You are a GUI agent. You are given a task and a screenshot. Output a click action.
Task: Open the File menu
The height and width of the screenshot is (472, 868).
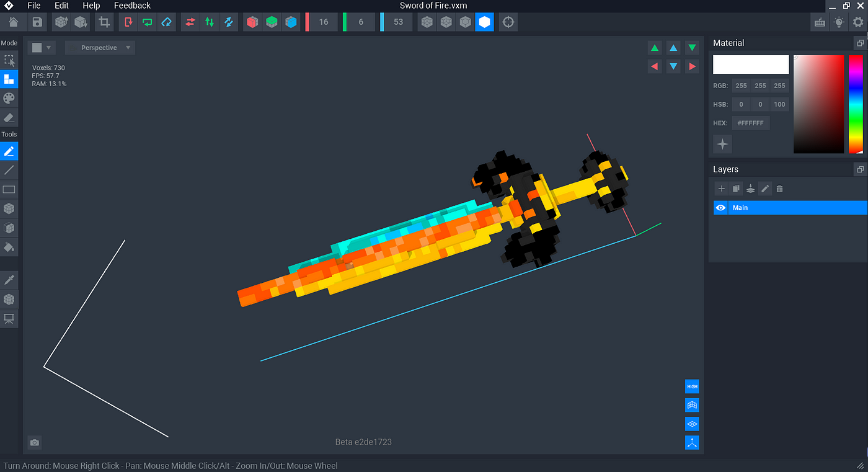point(34,6)
